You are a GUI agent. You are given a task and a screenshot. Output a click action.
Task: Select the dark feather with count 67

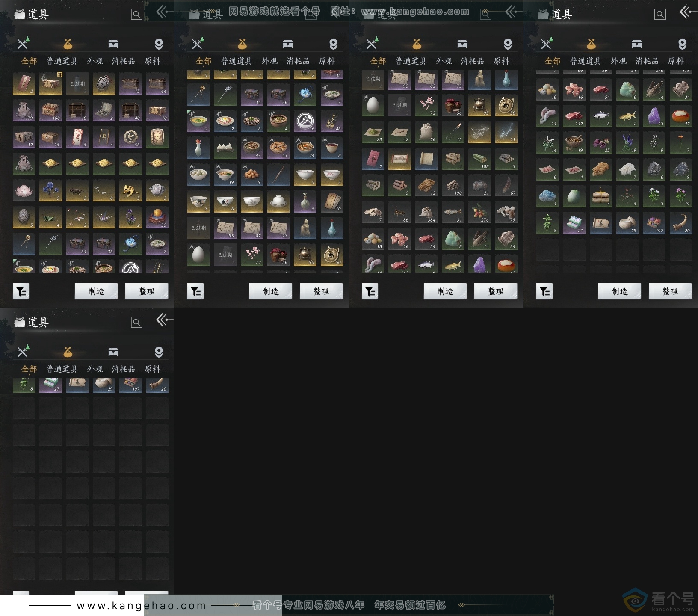(x=506, y=185)
